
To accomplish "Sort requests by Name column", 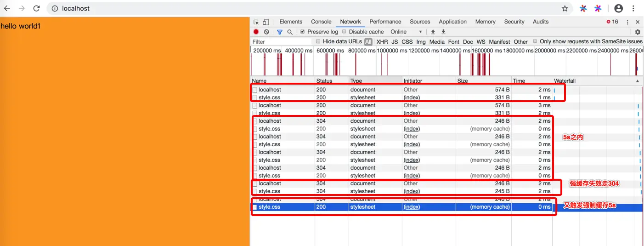I will pyautogui.click(x=282, y=81).
